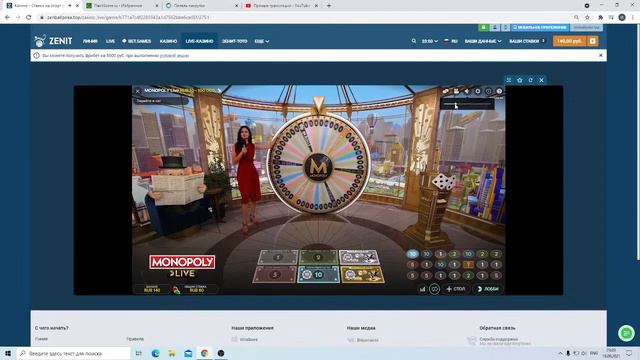Add game to favorites star icon
This screenshot has width=640, height=360.
click(x=520, y=80)
